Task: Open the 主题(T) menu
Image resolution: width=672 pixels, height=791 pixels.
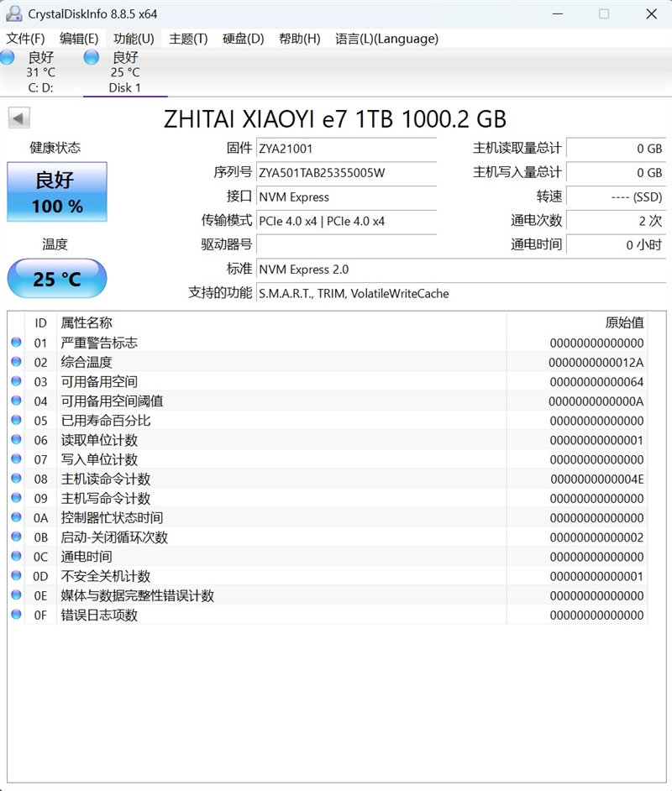Action: 187,39
